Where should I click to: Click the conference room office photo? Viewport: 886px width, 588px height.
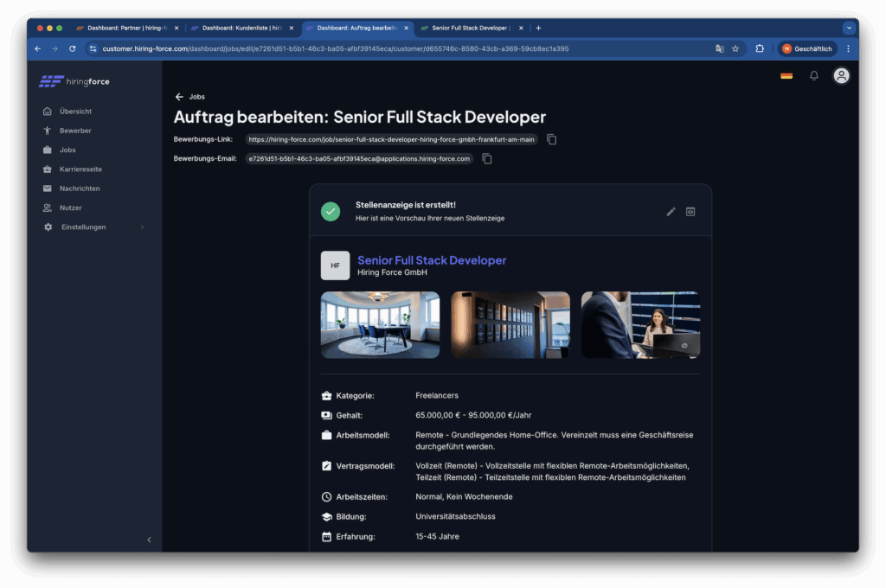point(380,325)
